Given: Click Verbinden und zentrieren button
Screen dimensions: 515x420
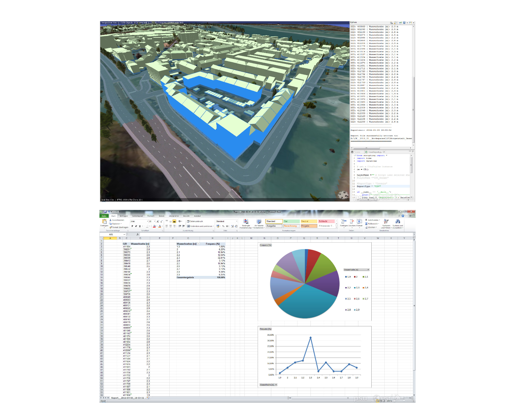Looking at the screenshot, I should point(200,226).
